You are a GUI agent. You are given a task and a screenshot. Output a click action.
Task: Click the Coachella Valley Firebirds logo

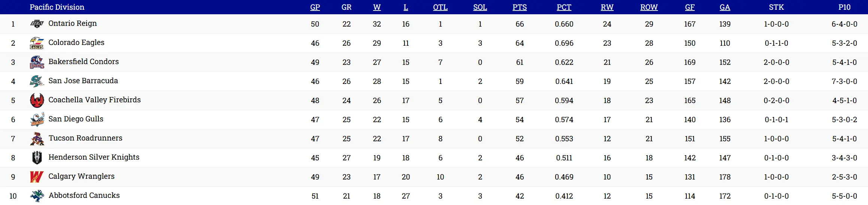pos(37,100)
